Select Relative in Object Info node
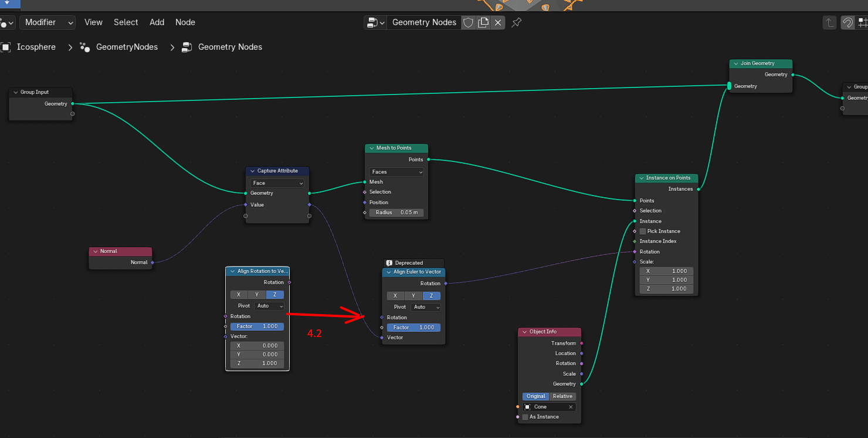Screen dimensions: 868x438 click(x=562, y=396)
